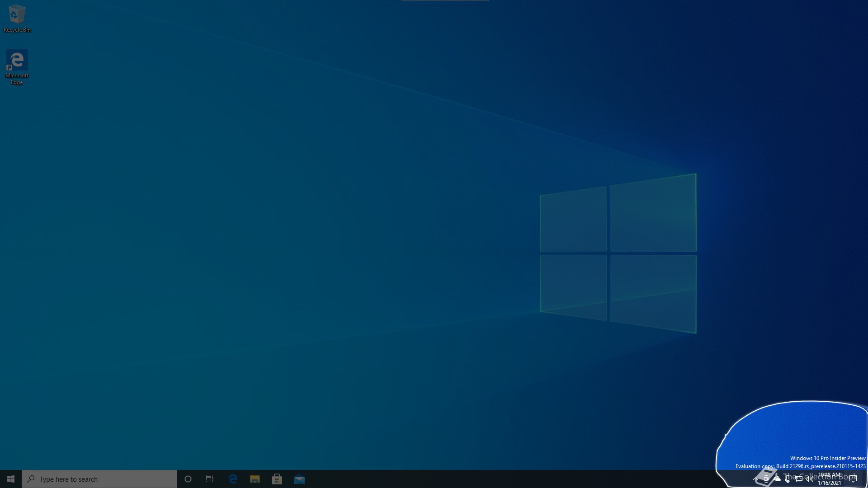
Task: Open Cortana from the taskbar circle icon
Action: (x=188, y=479)
